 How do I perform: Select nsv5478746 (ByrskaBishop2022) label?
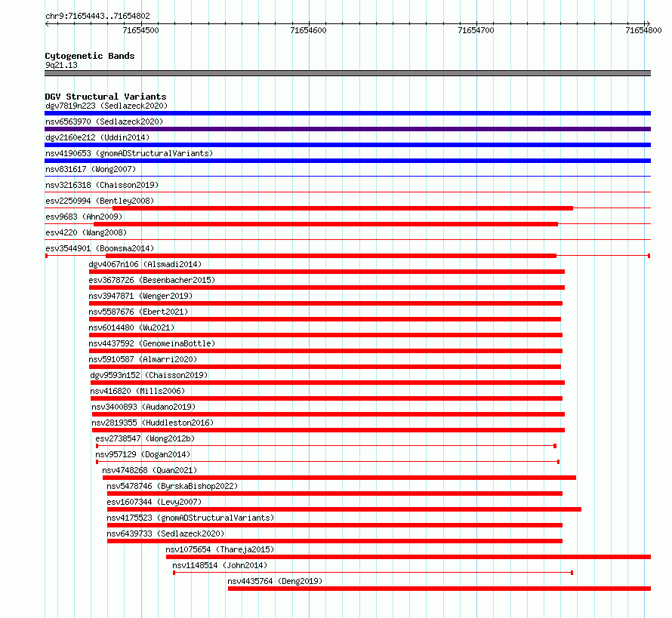tap(172, 486)
